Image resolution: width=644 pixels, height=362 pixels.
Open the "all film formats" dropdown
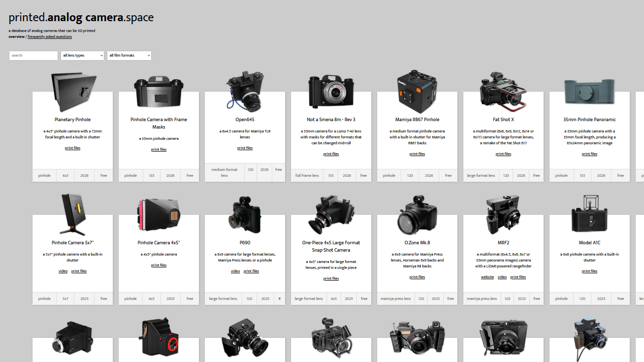(129, 55)
